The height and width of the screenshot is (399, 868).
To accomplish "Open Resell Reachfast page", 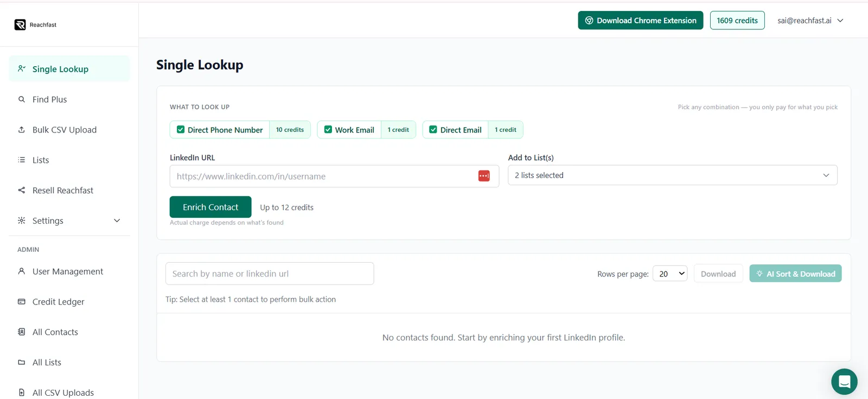I will [69, 191].
